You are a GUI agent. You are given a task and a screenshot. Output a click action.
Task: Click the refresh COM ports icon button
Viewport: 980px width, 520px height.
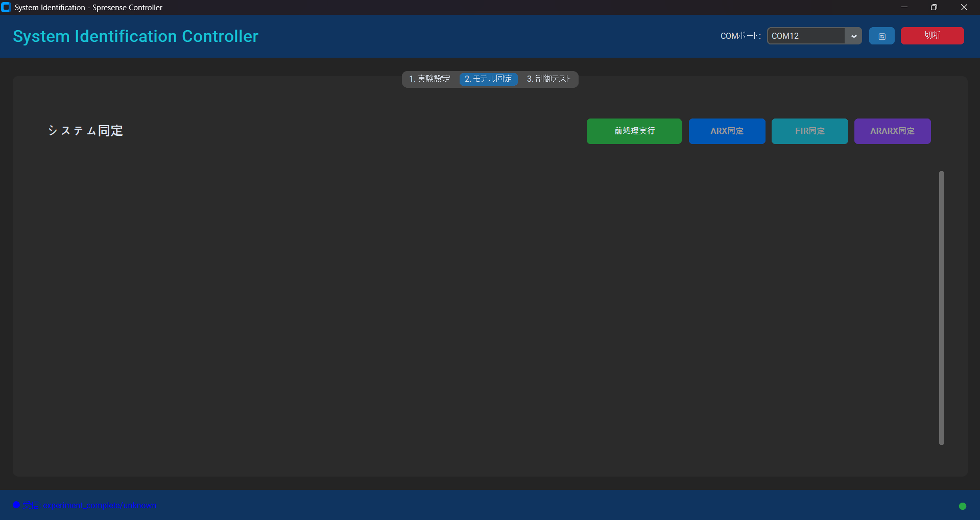coord(881,36)
